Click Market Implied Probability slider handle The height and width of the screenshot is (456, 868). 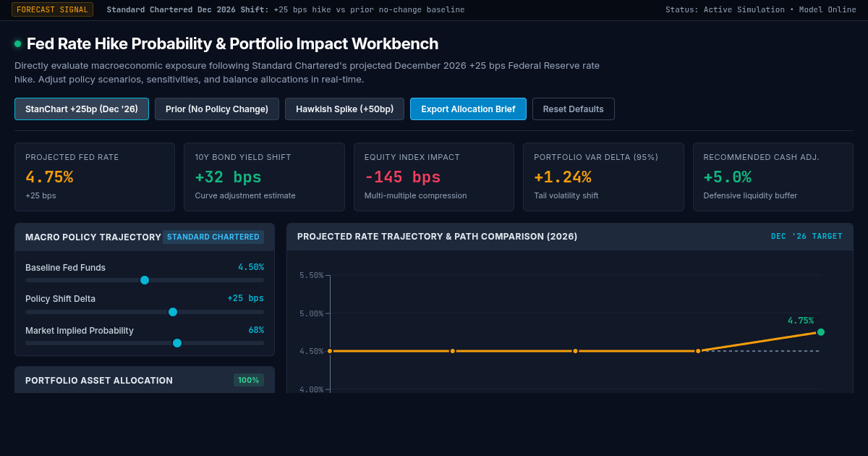point(177,343)
